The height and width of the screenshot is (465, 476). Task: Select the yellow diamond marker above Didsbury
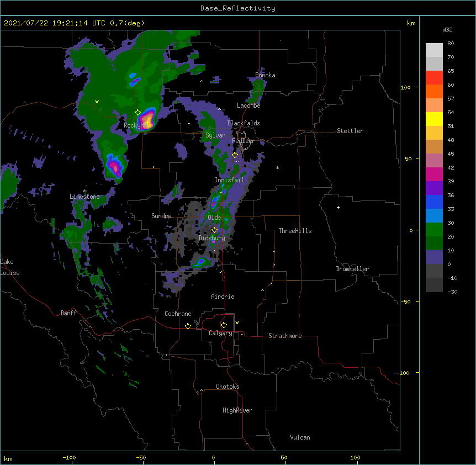214,230
